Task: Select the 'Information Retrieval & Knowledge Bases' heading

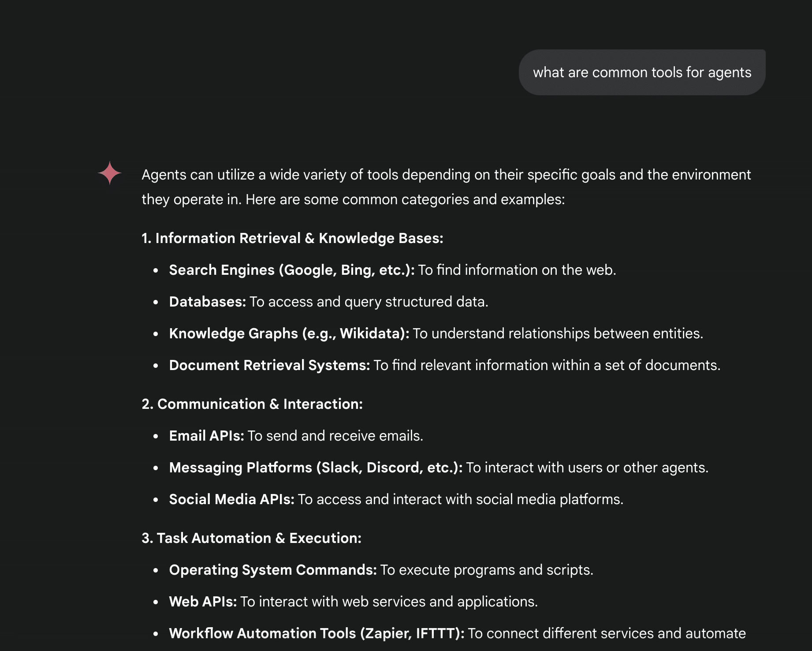Action: click(292, 238)
